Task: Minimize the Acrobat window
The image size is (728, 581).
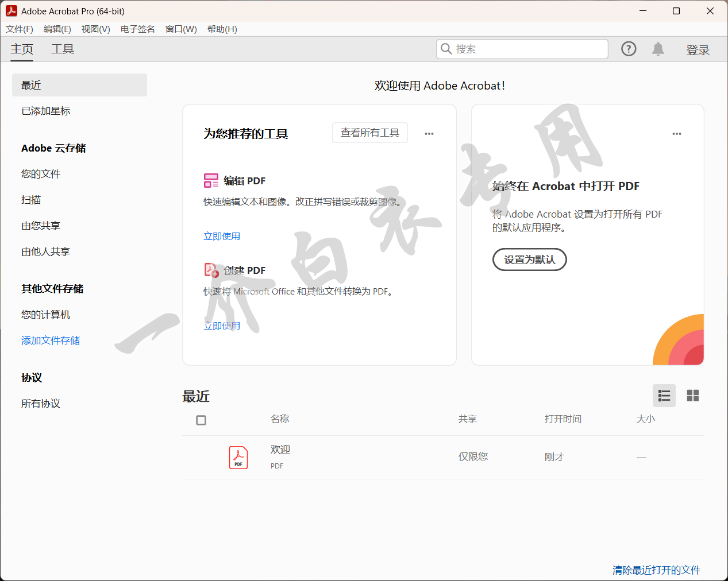Action: [x=643, y=11]
